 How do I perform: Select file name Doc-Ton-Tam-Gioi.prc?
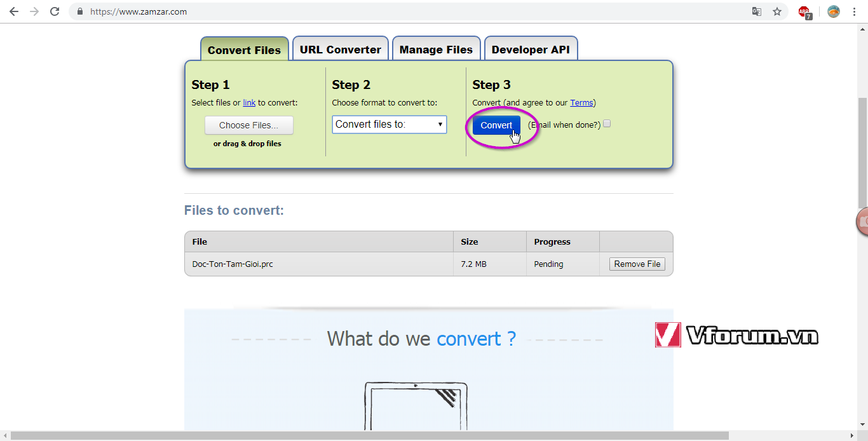233,264
